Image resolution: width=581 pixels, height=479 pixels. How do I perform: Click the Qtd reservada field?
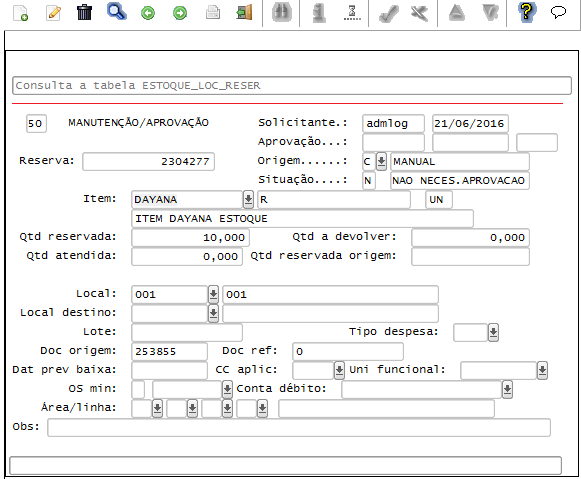pyautogui.click(x=190, y=237)
